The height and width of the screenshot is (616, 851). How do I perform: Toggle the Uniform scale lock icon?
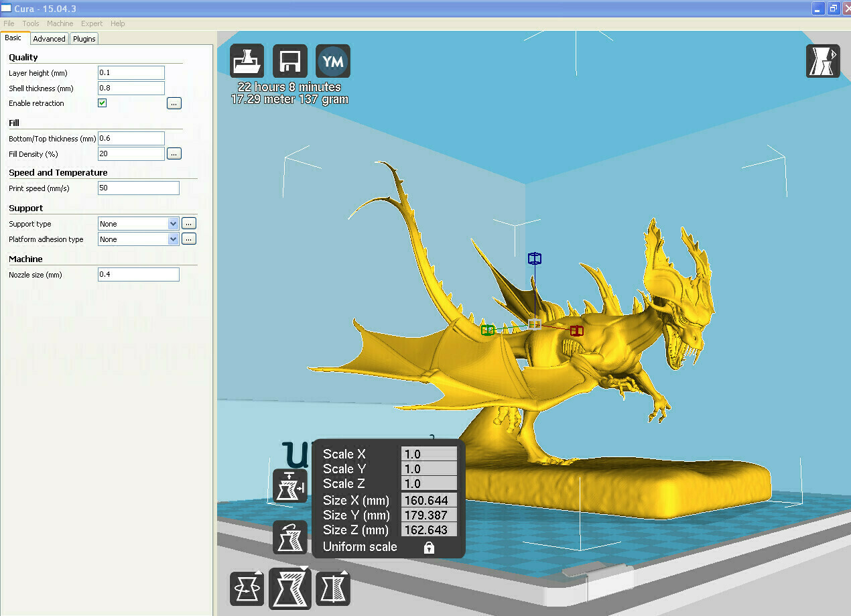point(429,548)
